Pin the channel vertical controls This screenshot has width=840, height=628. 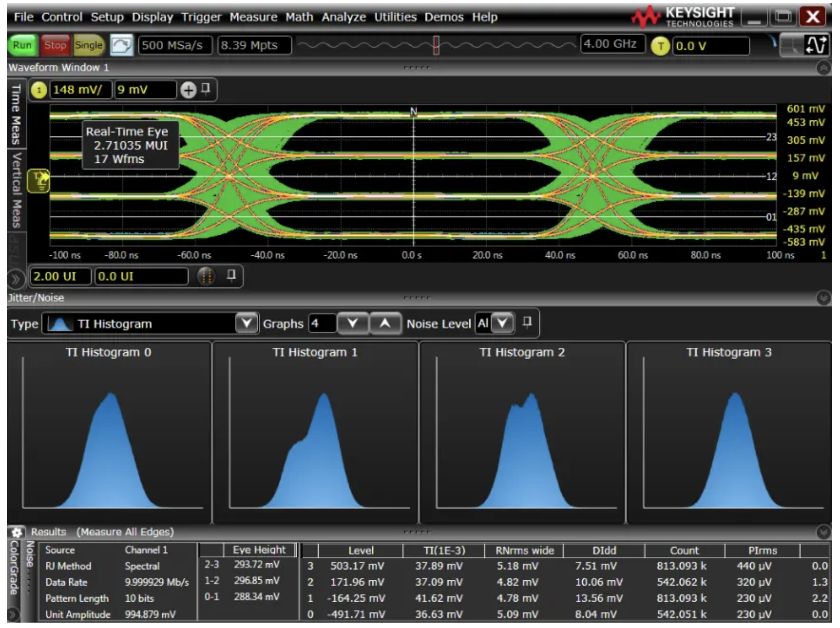tap(206, 89)
